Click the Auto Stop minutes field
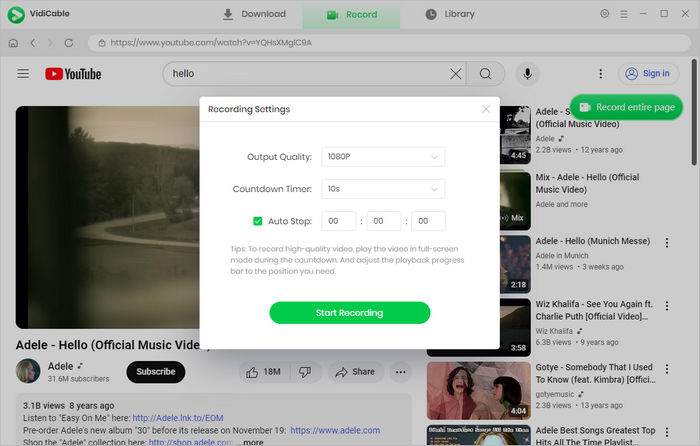This screenshot has width=700, height=446. point(384,221)
